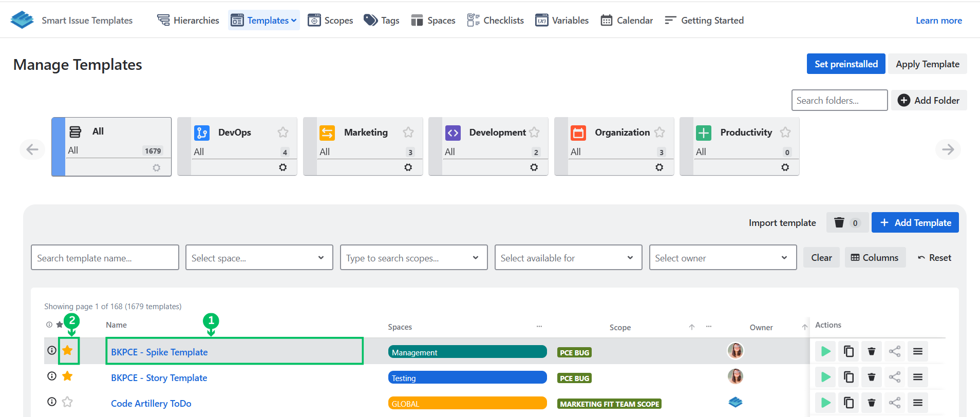Image resolution: width=980 pixels, height=417 pixels.
Task: Run the BKPCE - Spike Template play icon
Action: (x=825, y=351)
